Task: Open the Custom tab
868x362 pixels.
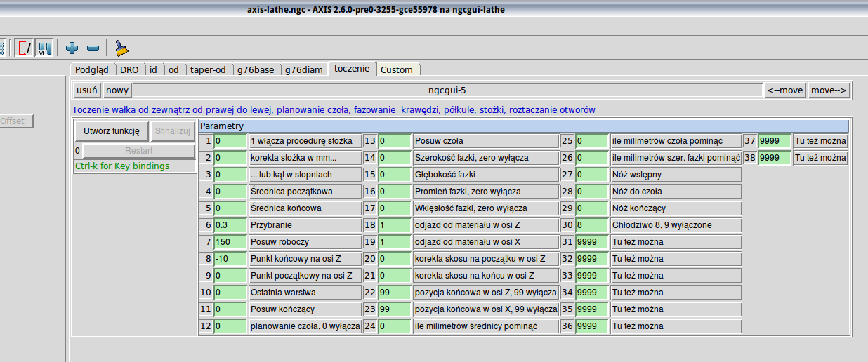Action: (x=397, y=69)
